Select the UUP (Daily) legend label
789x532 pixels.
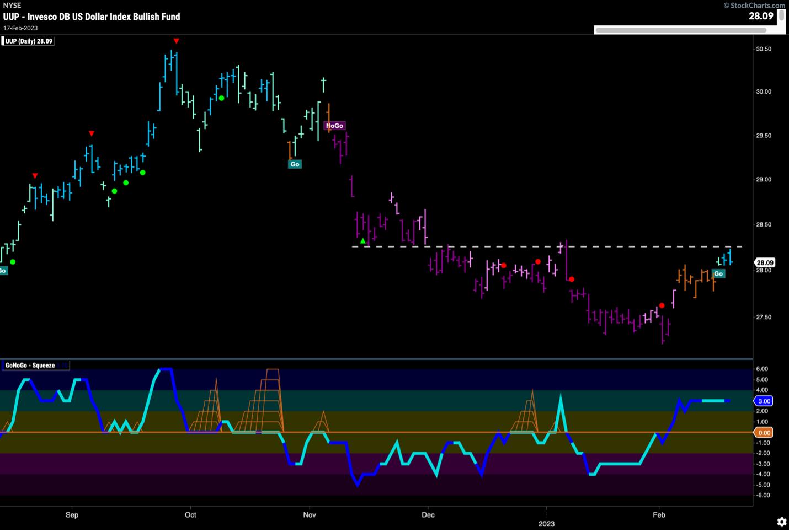click(28, 41)
